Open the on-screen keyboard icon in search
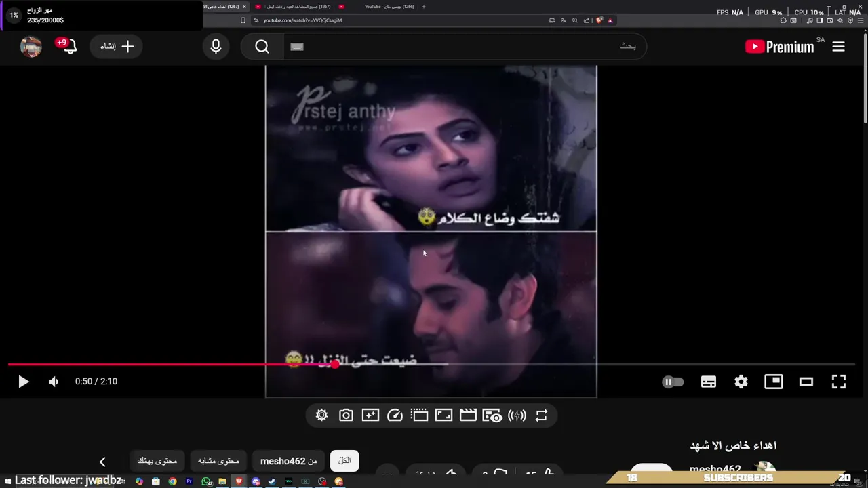Screen dimensions: 868x488 296,47
